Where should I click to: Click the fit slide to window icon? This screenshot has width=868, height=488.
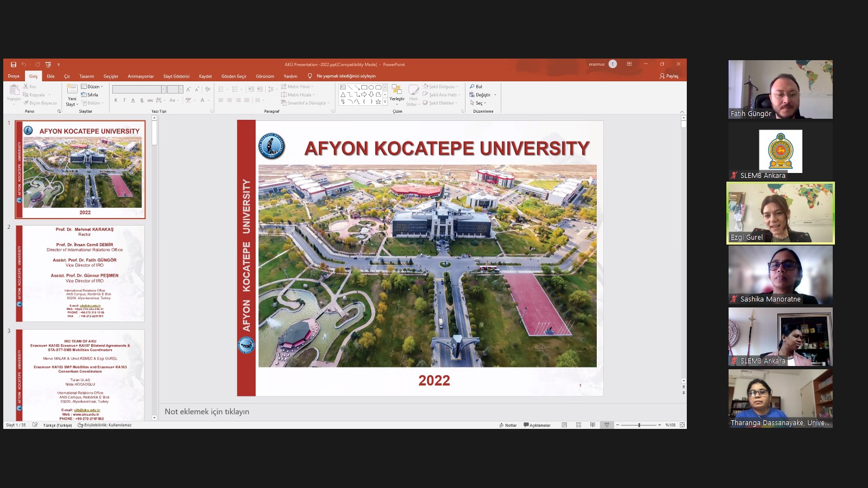[x=682, y=425]
